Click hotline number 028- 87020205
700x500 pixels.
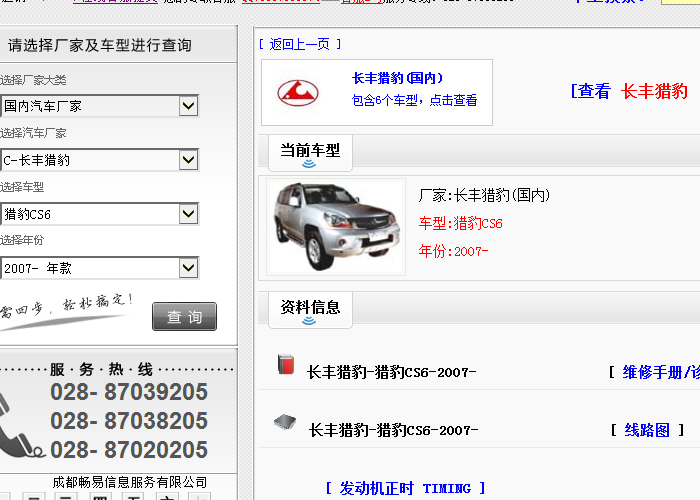tap(129, 450)
